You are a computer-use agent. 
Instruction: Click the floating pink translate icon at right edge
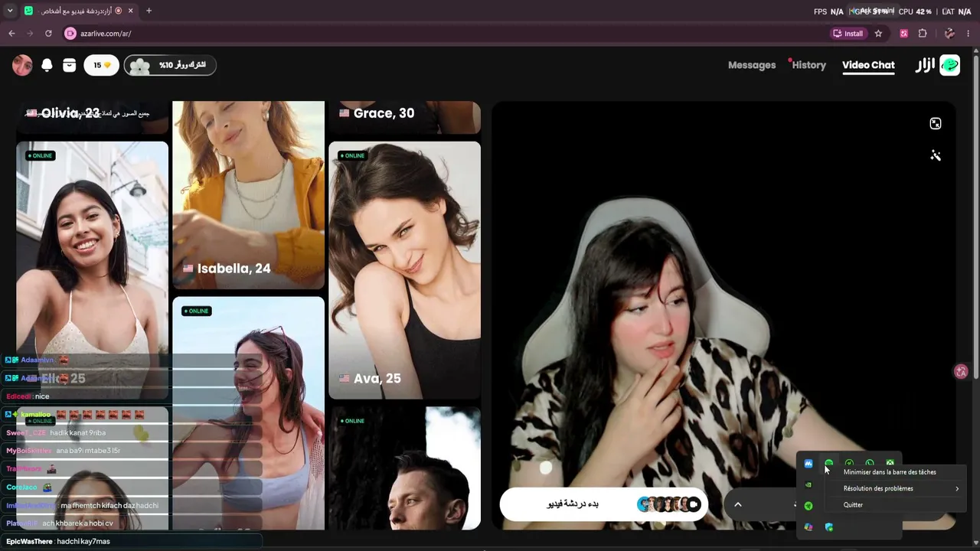(962, 372)
